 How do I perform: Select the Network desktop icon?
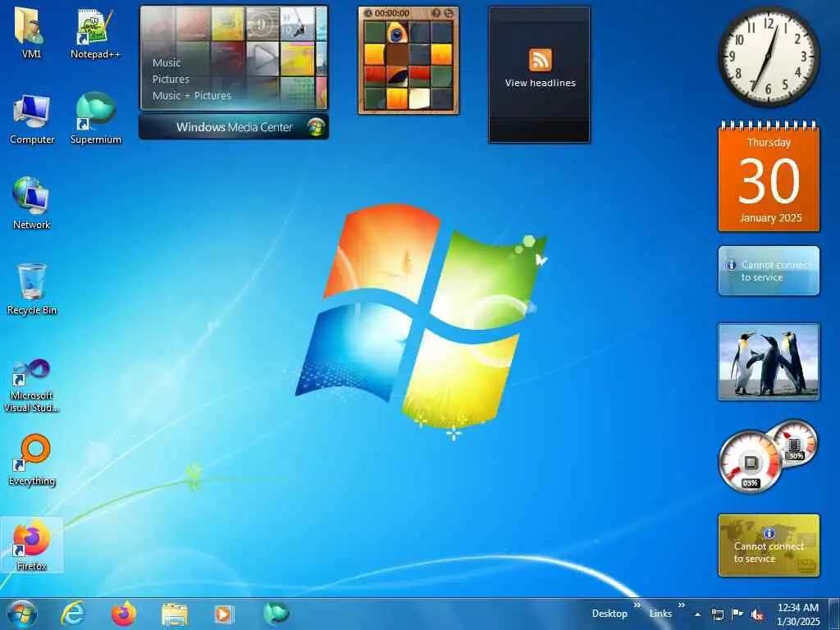pyautogui.click(x=31, y=203)
